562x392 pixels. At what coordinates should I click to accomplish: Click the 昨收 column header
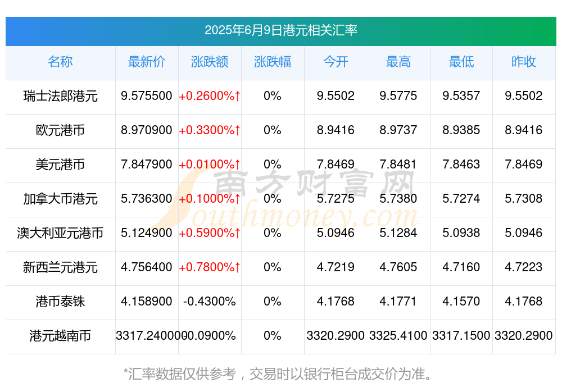(x=524, y=62)
